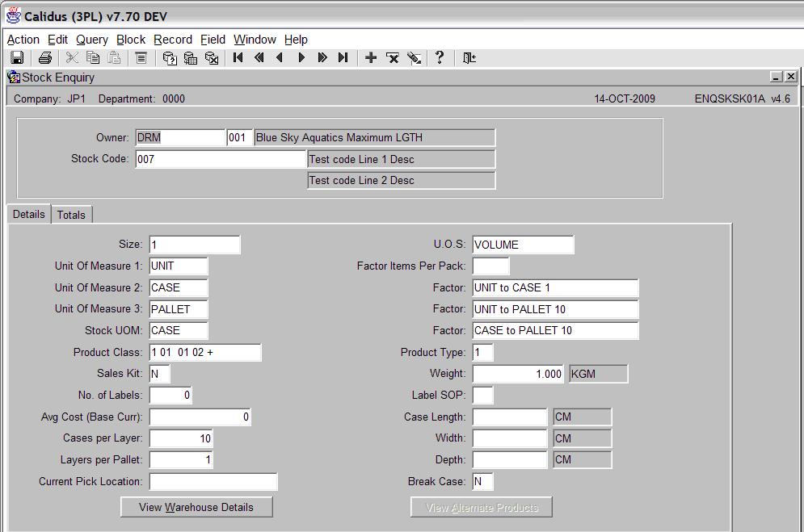Click the Sales Kit field
Image resolution: width=804 pixels, height=532 pixels.
[159, 373]
